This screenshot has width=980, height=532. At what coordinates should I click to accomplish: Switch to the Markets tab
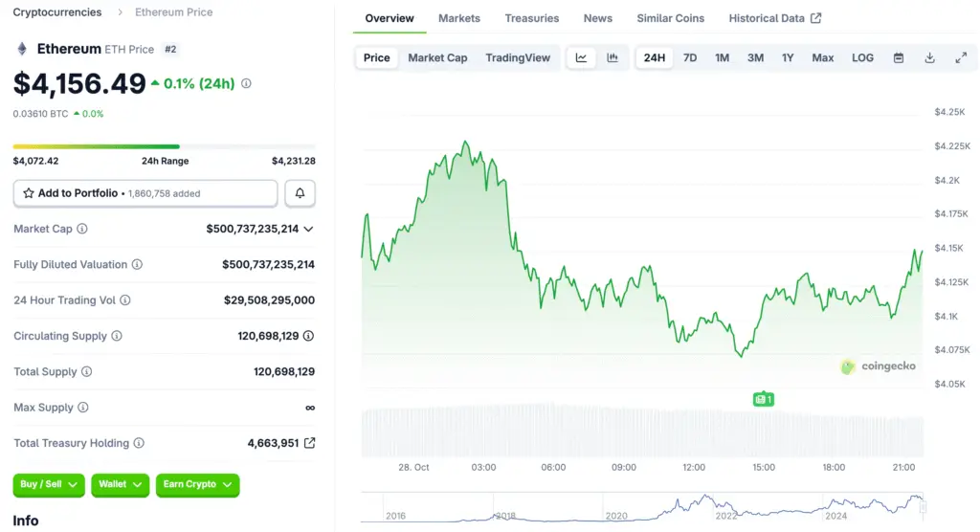coord(459,18)
